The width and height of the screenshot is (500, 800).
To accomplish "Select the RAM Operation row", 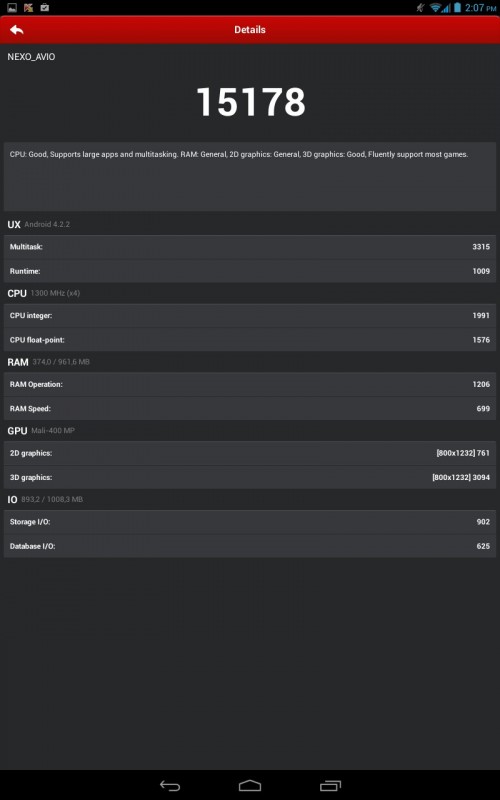I will [250, 384].
